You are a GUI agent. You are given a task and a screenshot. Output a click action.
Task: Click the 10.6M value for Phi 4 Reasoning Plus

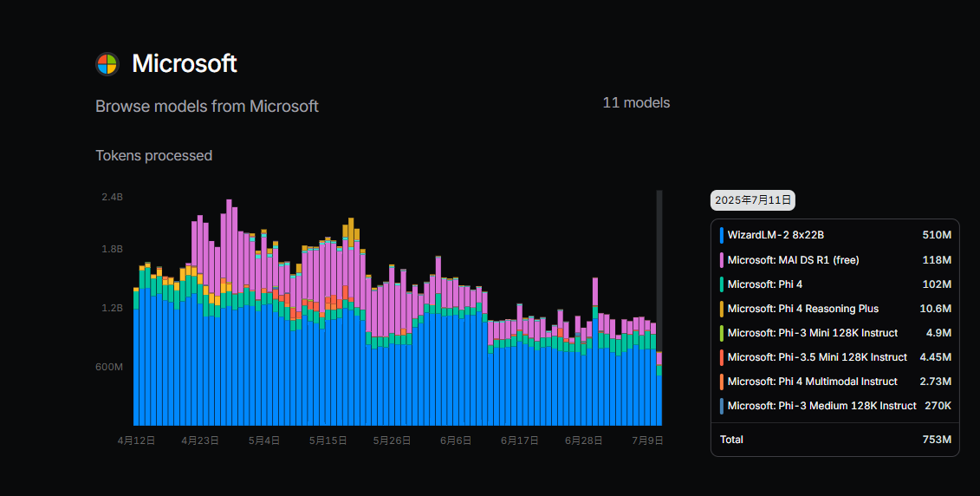pos(936,309)
